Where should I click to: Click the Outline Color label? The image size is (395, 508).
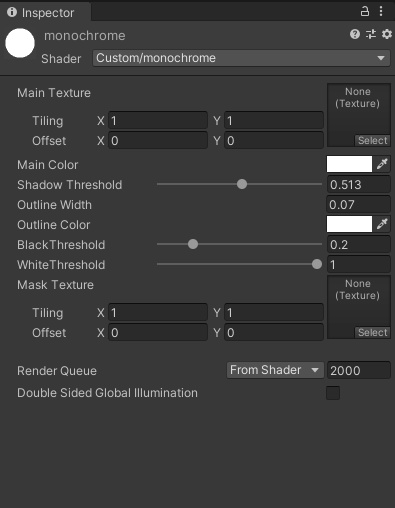click(54, 225)
